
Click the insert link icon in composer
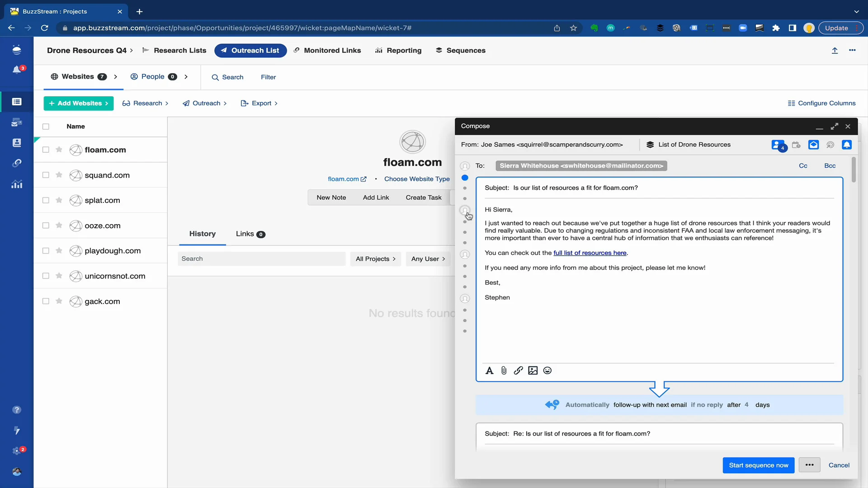click(x=518, y=371)
